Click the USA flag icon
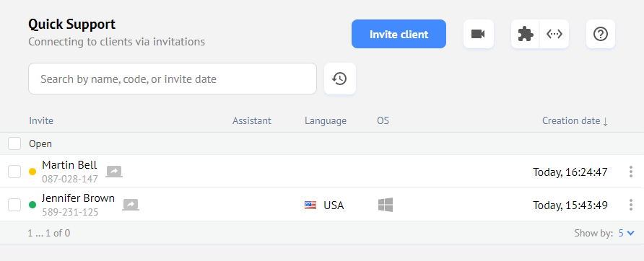 (310, 205)
